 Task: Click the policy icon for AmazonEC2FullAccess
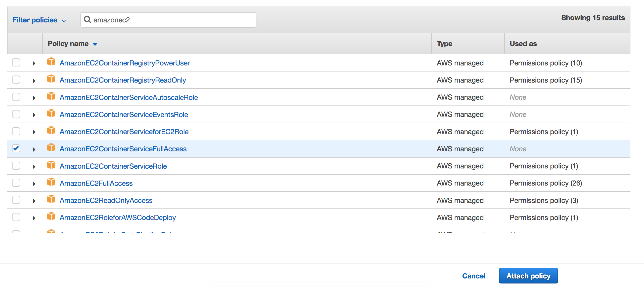(x=51, y=182)
